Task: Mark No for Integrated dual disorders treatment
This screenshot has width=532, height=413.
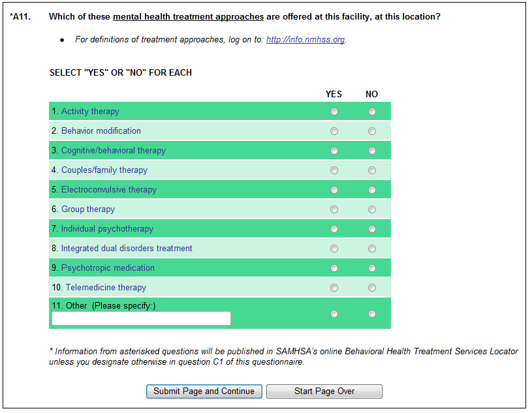Action: (372, 249)
